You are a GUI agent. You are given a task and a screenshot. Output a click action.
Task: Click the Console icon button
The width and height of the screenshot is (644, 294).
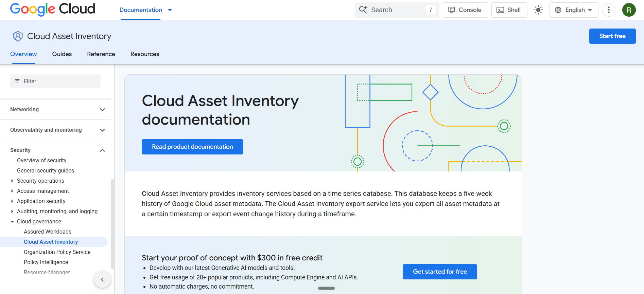click(452, 10)
